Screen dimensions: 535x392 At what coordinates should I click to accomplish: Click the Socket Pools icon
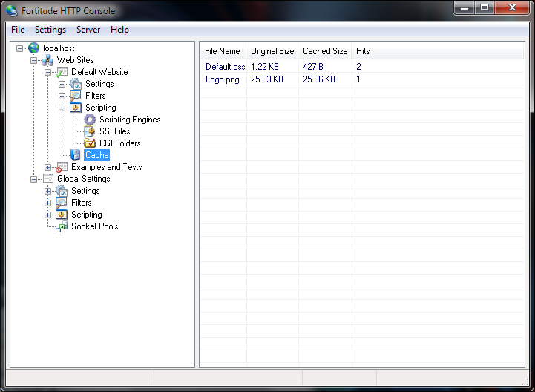[x=62, y=226]
